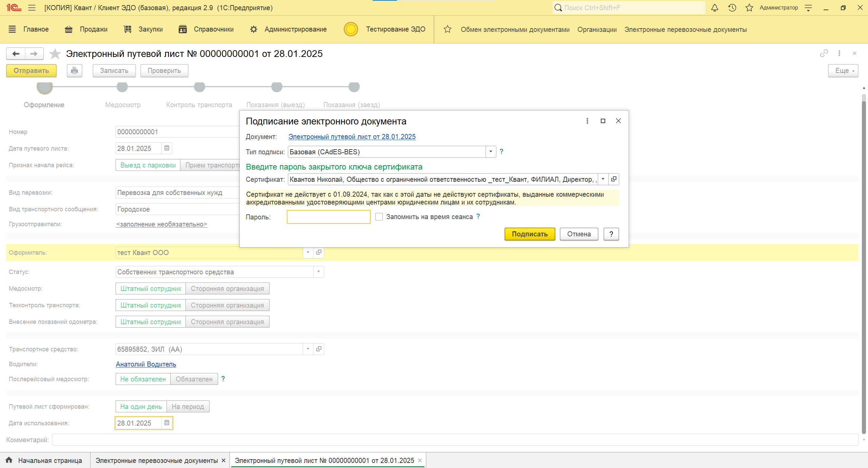The height and width of the screenshot is (468, 868).
Task: Click Отмена button in dialog
Action: pos(579,234)
